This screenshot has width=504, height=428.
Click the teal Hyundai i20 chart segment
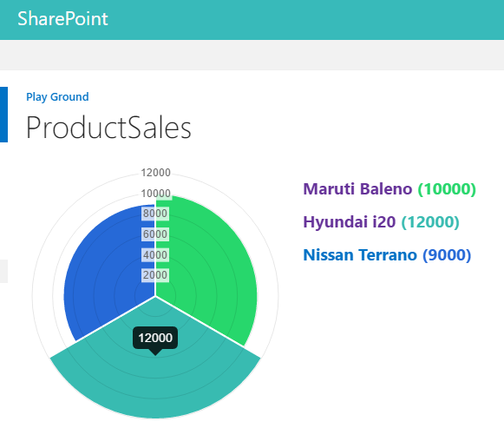click(155, 379)
